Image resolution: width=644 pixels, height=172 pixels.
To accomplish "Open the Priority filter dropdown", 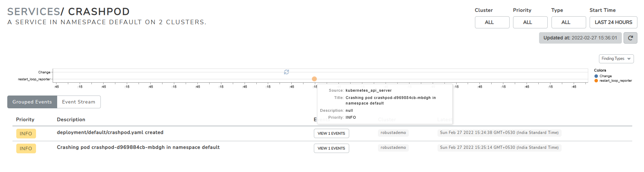I will [x=530, y=22].
